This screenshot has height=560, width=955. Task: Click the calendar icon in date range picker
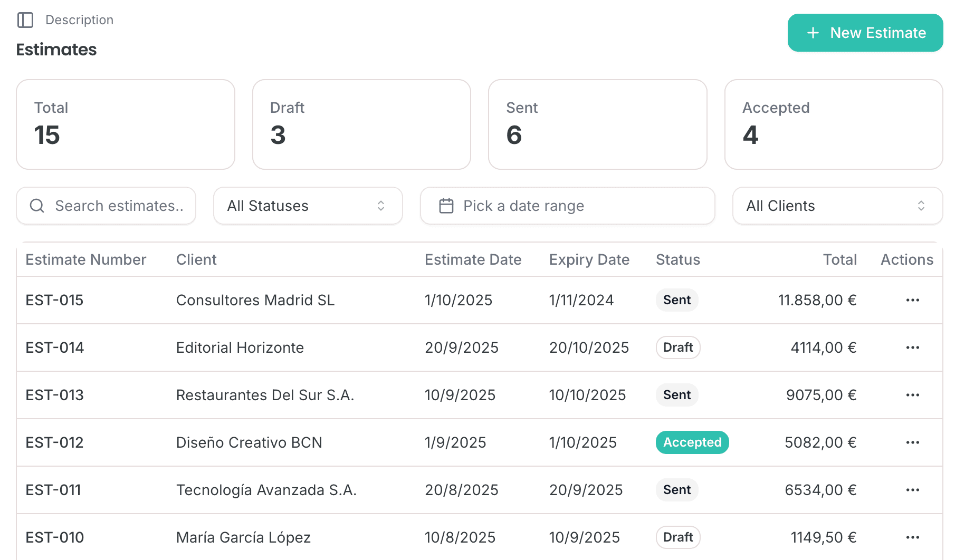point(446,206)
